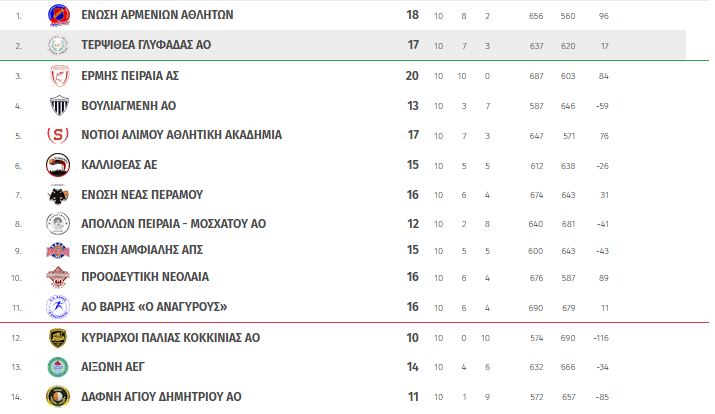Click the ΕΝΩΣΗ ΑΡΜΕΝΙΩΝ ΑΘΛΗΤΩΝ team logo
The width and height of the screenshot is (715, 414).
point(58,15)
